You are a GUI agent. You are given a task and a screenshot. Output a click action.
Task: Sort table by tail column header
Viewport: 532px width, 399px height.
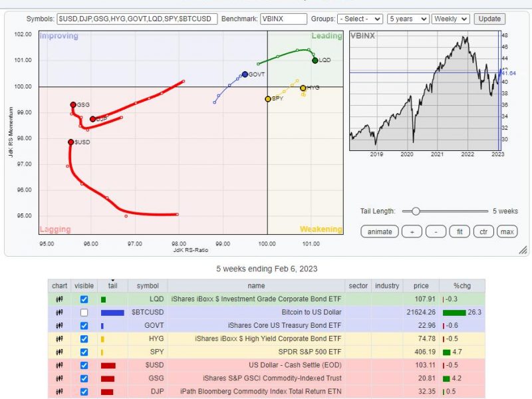pyautogui.click(x=112, y=286)
